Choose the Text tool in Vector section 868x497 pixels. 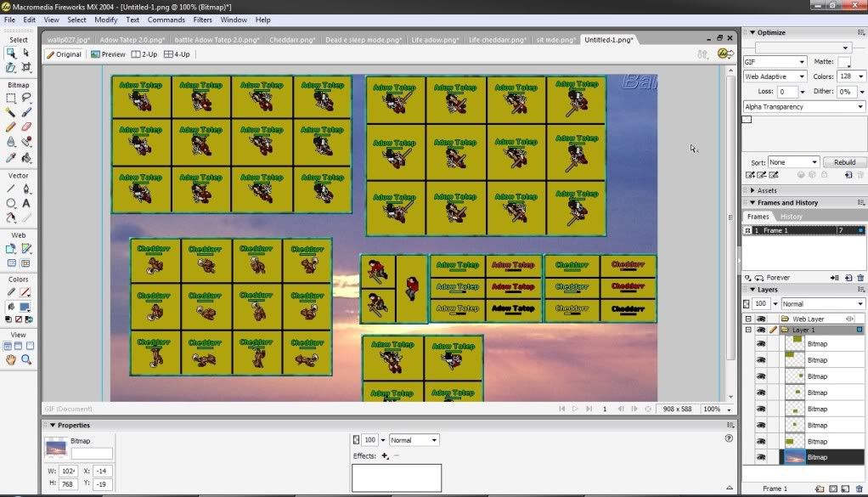click(26, 203)
